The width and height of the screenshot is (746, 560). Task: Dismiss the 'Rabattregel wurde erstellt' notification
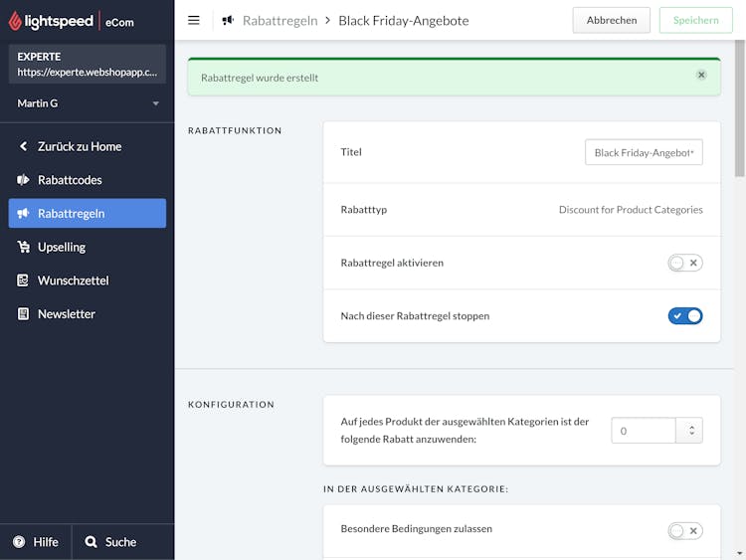click(701, 75)
